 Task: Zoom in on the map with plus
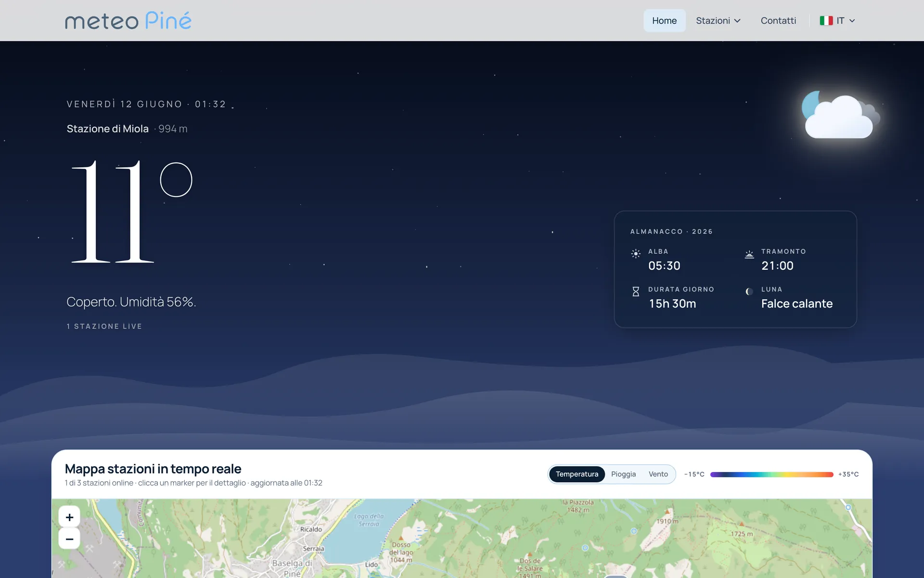pyautogui.click(x=69, y=517)
